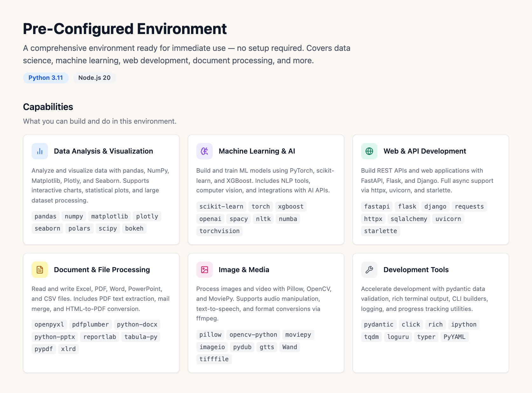This screenshot has width=532, height=393.
Task: Click the pandas package tag
Action: point(45,216)
